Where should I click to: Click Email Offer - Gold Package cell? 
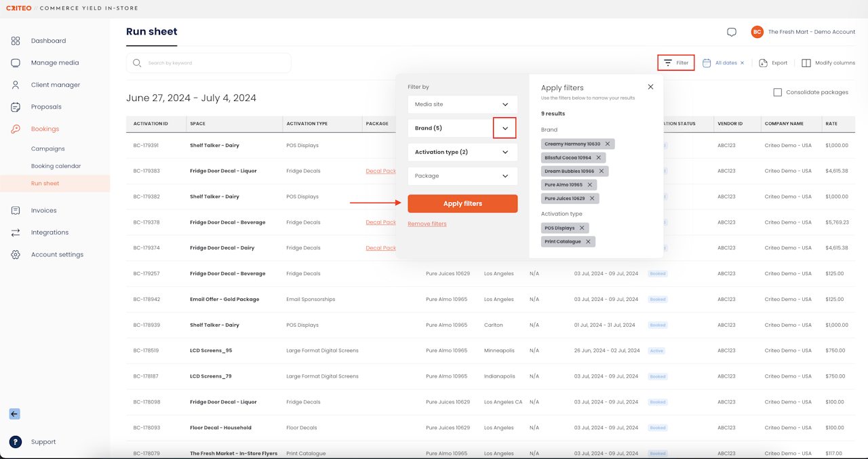224,300
